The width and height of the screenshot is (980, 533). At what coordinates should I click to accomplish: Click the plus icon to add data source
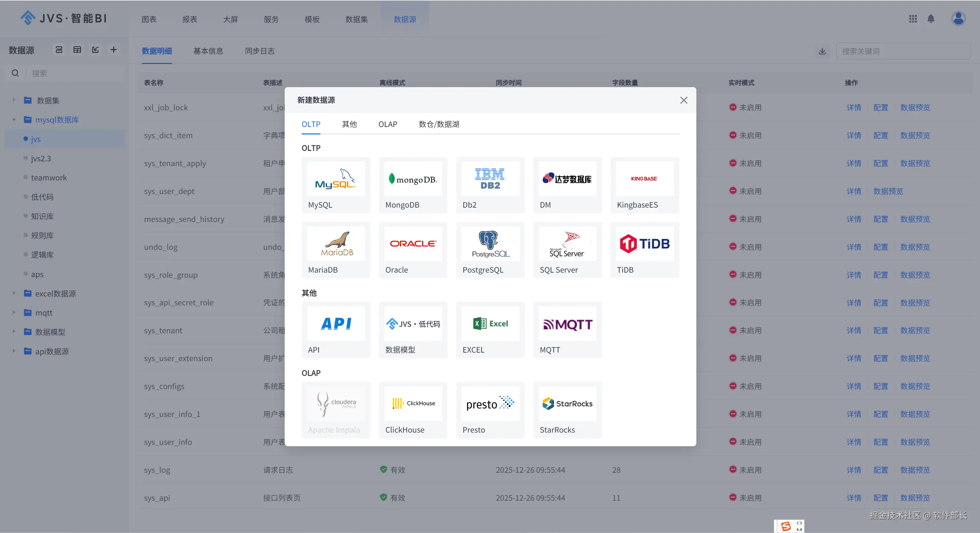113,50
